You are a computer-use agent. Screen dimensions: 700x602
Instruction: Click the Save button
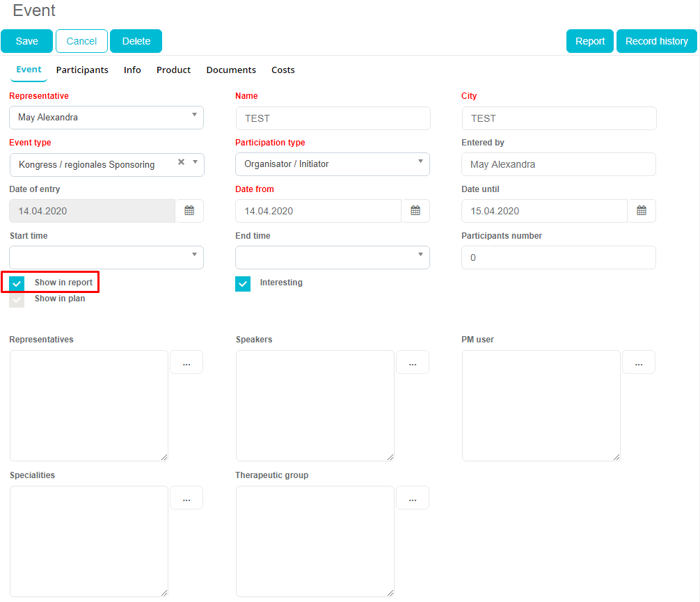point(27,41)
